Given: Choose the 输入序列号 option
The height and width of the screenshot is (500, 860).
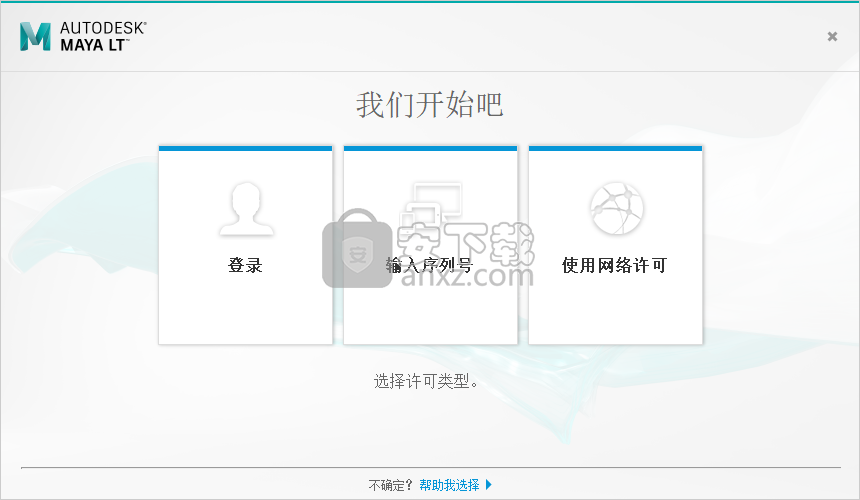Looking at the screenshot, I should (x=430, y=245).
